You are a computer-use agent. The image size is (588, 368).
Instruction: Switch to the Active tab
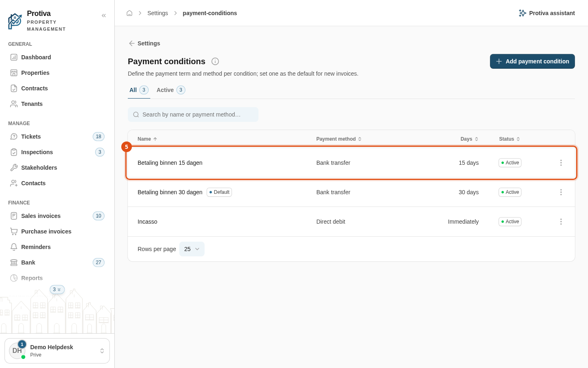(171, 90)
